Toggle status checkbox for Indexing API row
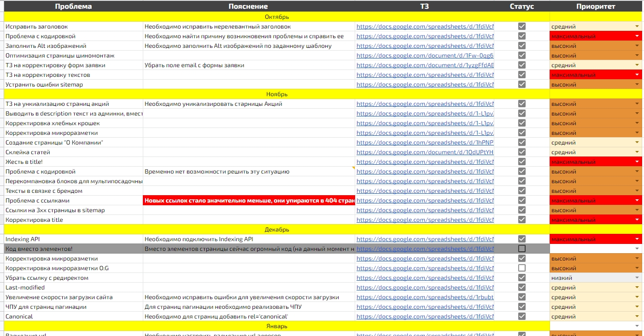644x336 pixels. coord(522,239)
